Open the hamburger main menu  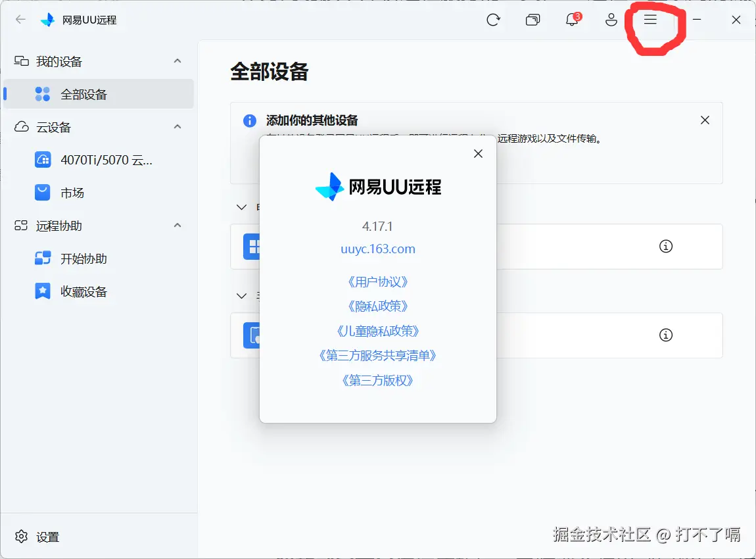[650, 19]
